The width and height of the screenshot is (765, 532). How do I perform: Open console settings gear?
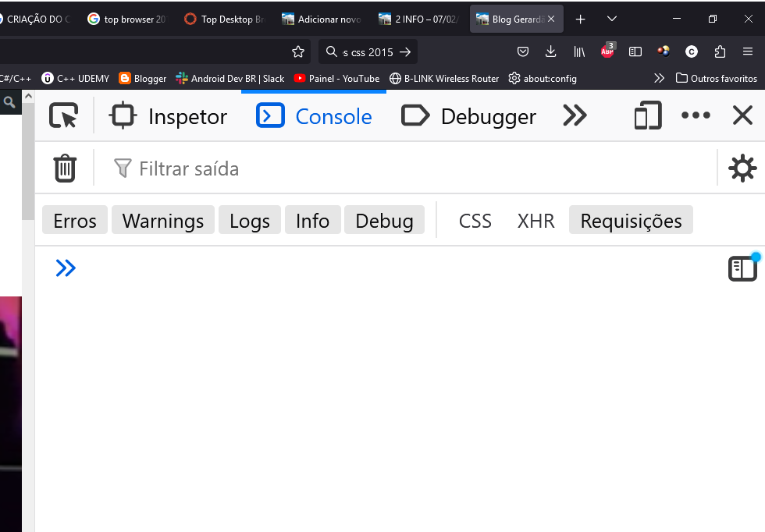click(x=742, y=168)
